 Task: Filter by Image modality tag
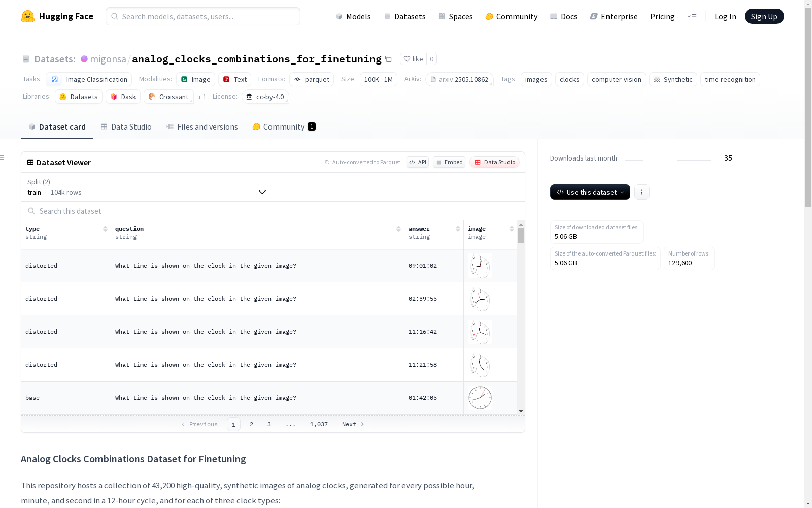[x=195, y=79]
